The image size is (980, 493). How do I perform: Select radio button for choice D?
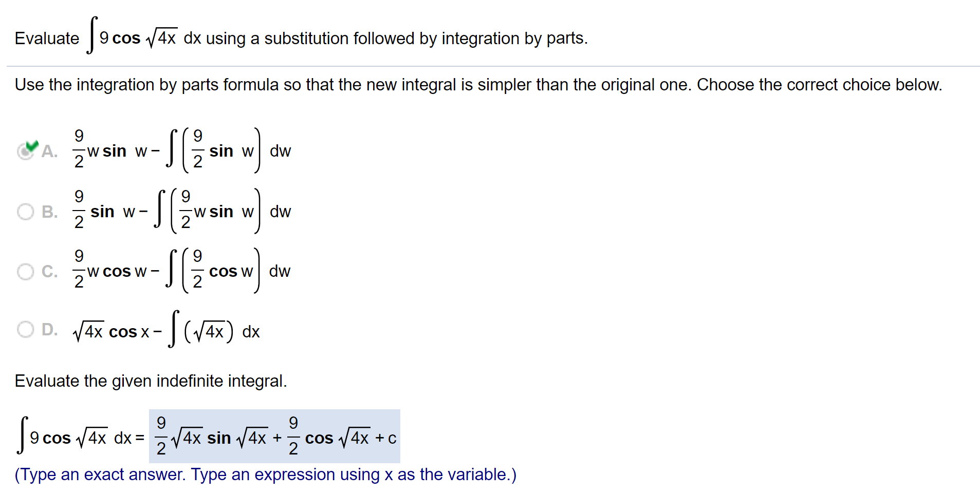[25, 329]
